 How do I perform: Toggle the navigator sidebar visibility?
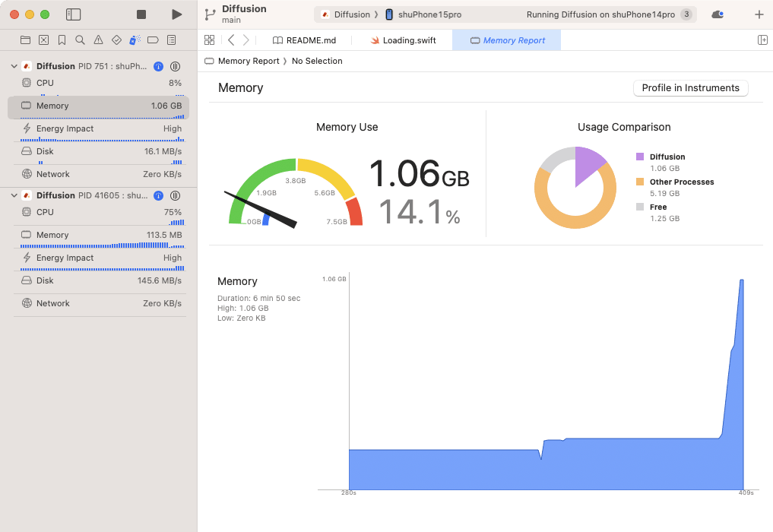click(x=73, y=14)
